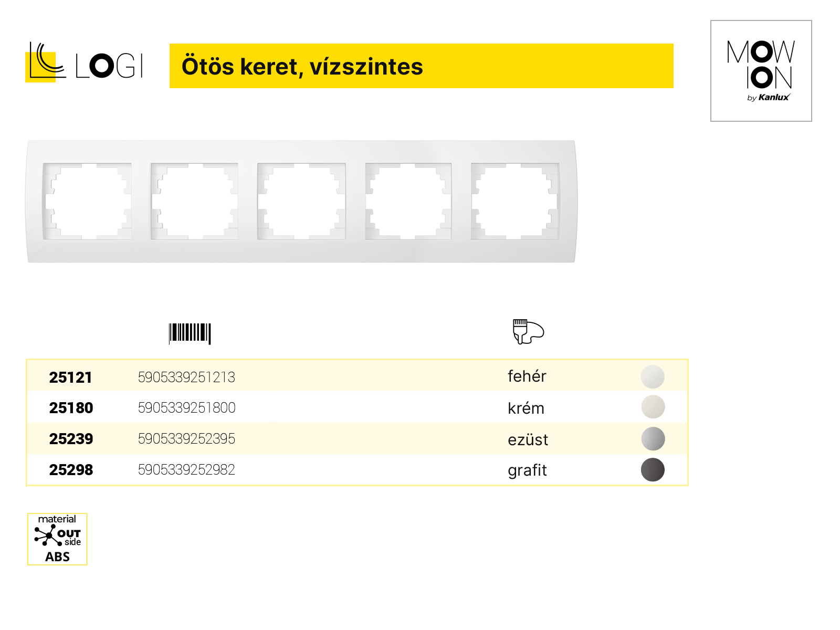
Task: Click the MOW ION by Kanlux logo
Action: point(761,71)
